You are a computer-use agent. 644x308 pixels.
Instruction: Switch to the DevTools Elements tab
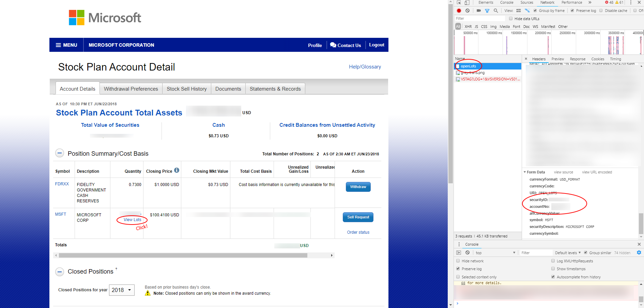tap(486, 2)
